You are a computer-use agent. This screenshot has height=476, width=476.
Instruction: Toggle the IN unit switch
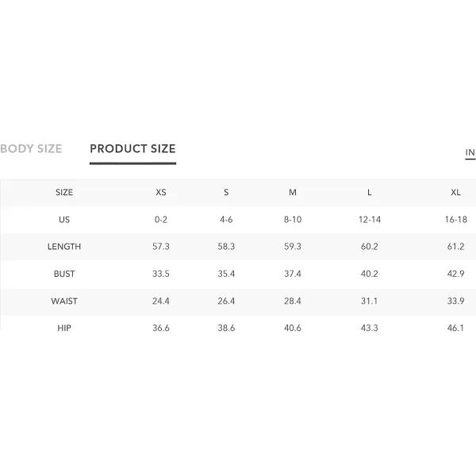(x=470, y=152)
